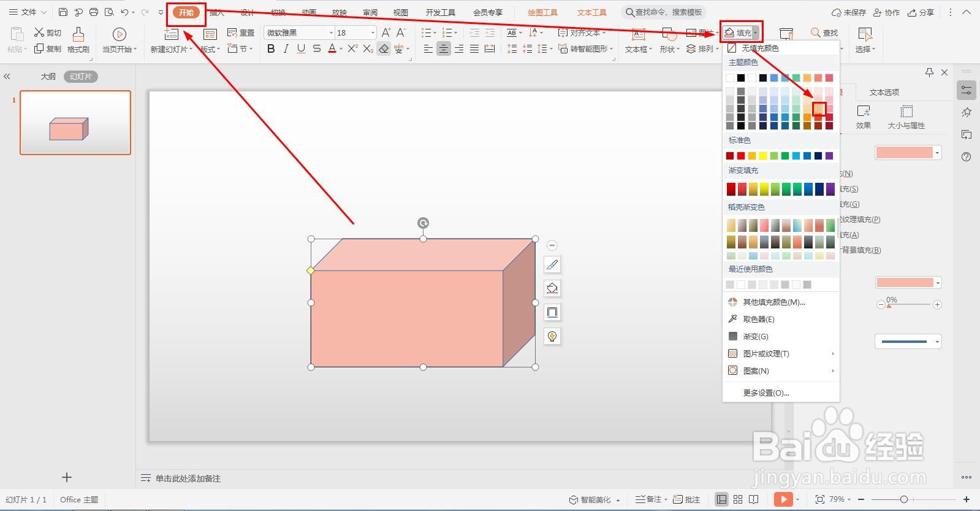Toggle Underline formatting

tap(301, 48)
